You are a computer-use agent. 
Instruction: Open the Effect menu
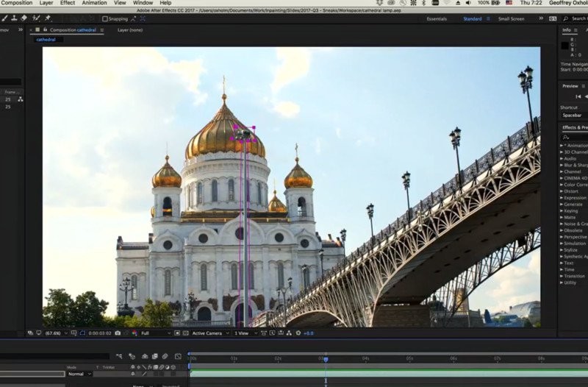(x=68, y=3)
